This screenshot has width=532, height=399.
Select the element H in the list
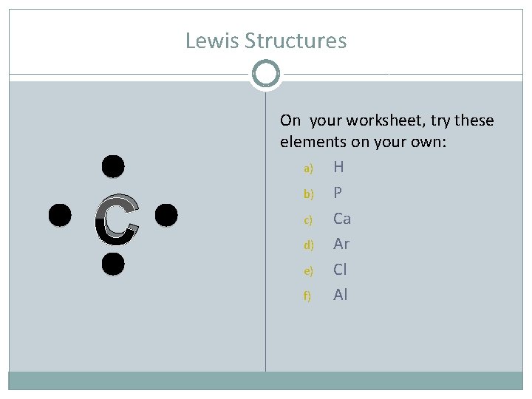coord(338,167)
